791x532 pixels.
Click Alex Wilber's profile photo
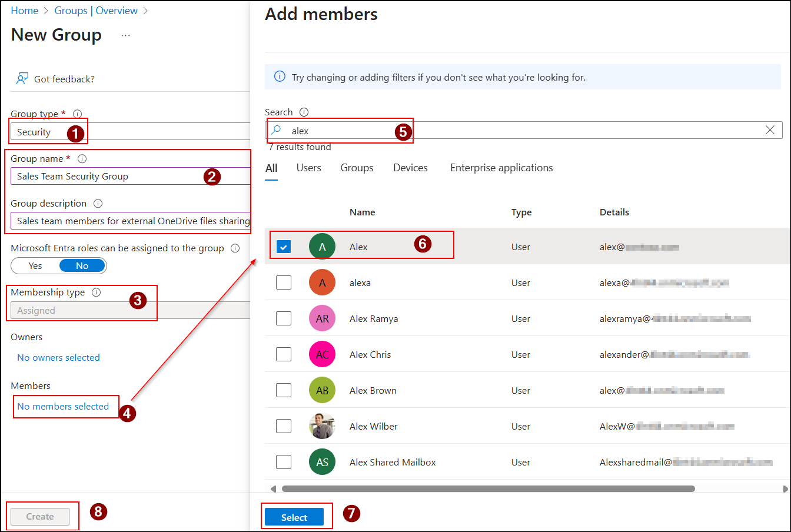(322, 425)
